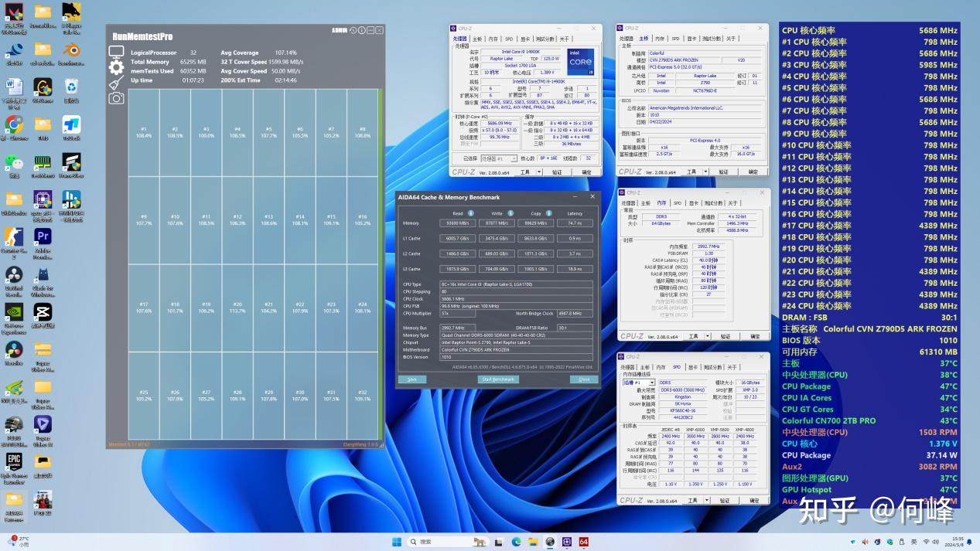Open the ToDesk desktop shortcut
The height and width of the screenshot is (551, 980).
pyautogui.click(x=71, y=128)
